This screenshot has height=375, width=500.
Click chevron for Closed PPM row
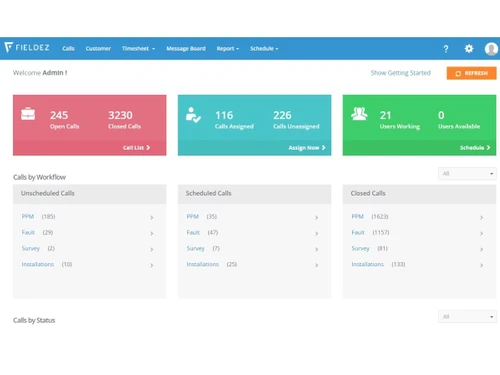pyautogui.click(x=482, y=217)
